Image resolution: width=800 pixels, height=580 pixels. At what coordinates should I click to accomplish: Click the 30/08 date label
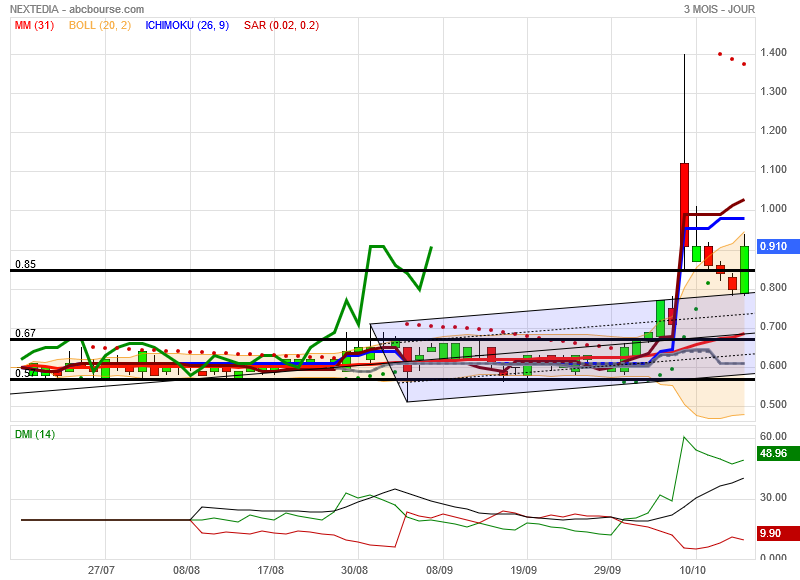pyautogui.click(x=354, y=570)
